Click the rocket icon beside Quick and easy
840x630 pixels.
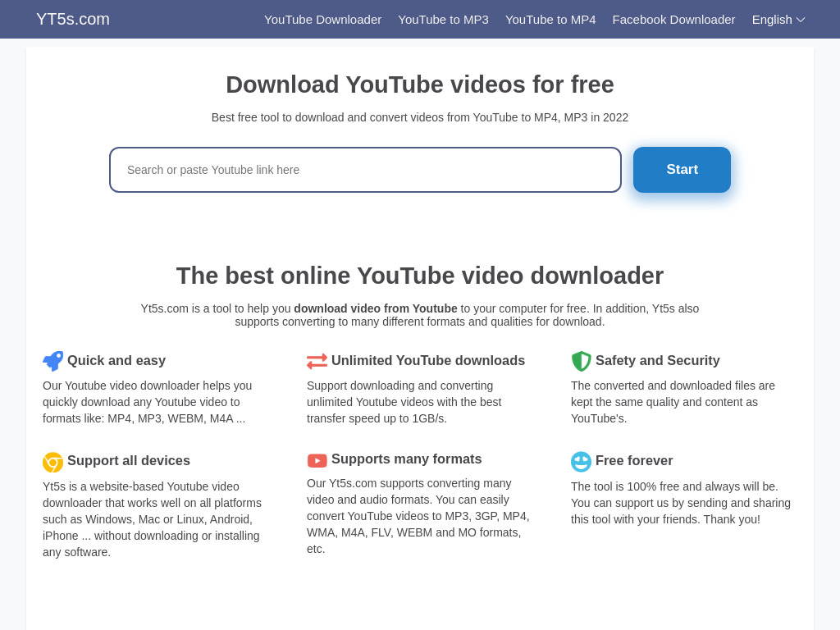point(53,361)
